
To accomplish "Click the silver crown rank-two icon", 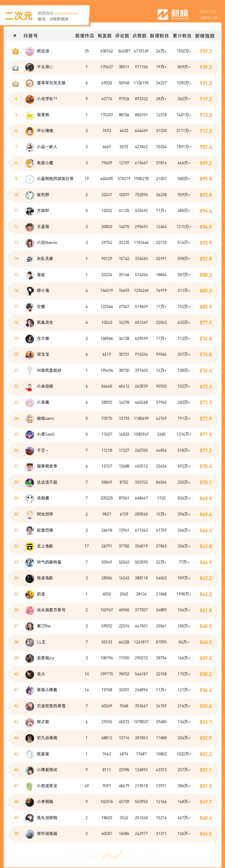I will coord(15,67).
